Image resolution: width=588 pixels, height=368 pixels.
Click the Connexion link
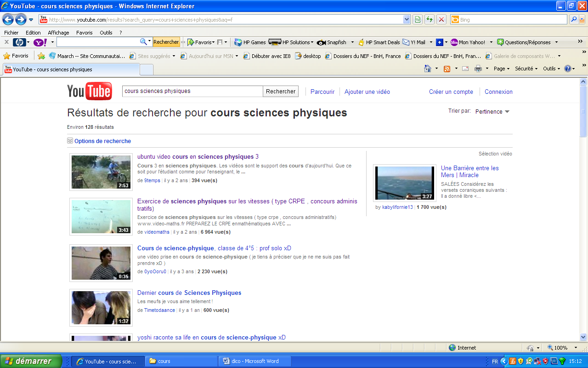pyautogui.click(x=498, y=92)
